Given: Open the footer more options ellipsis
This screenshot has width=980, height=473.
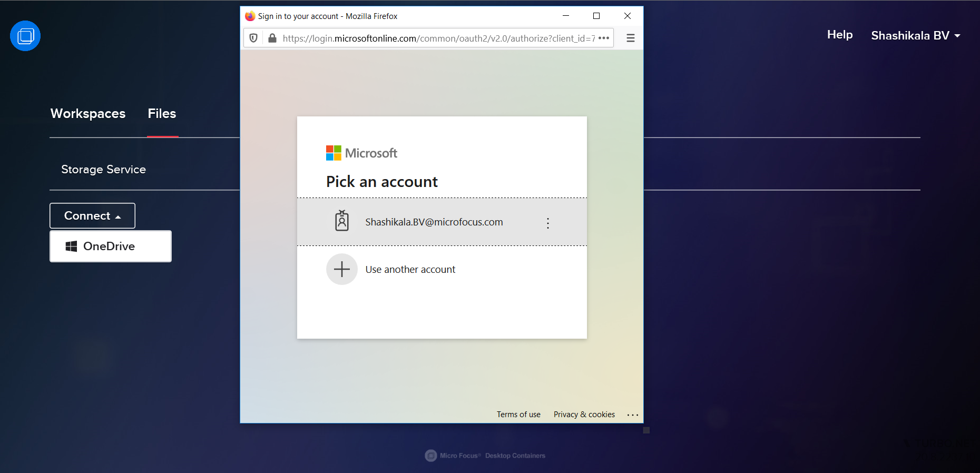Looking at the screenshot, I should pyautogui.click(x=633, y=415).
